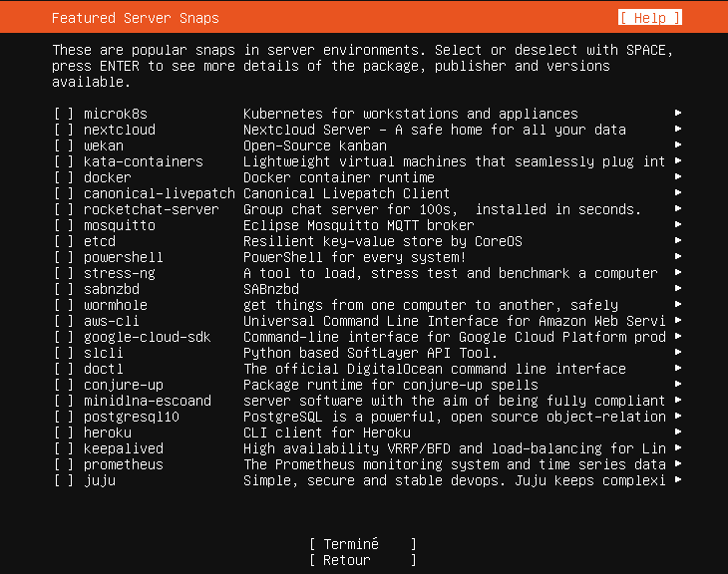Expand details arrow for docker row
The height and width of the screenshot is (574, 728).
pyautogui.click(x=678, y=176)
